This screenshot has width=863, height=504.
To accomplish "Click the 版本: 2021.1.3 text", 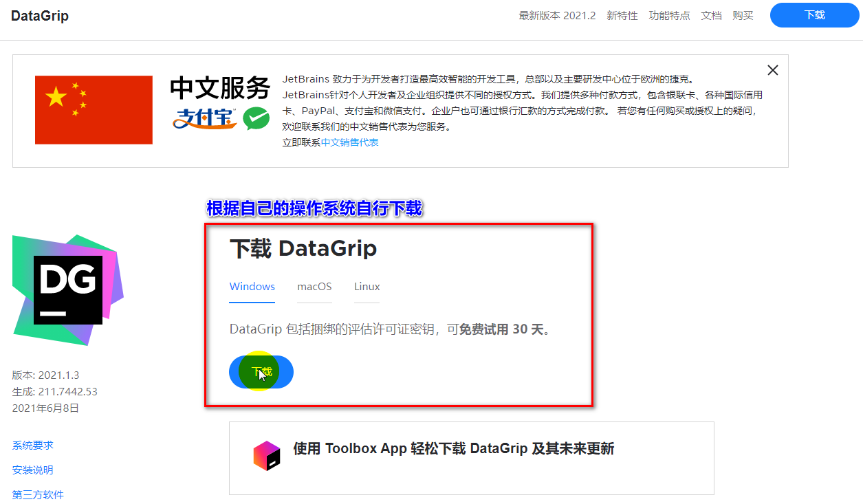I will 45,375.
